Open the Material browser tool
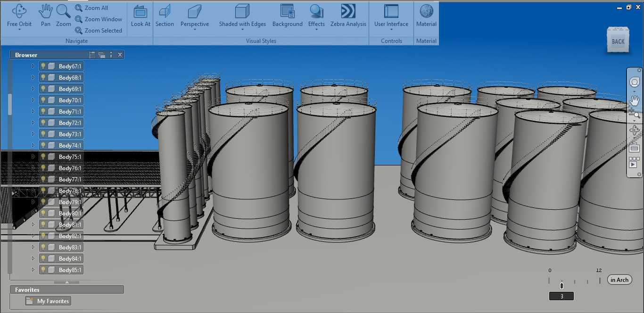The height and width of the screenshot is (313, 644). click(x=426, y=15)
